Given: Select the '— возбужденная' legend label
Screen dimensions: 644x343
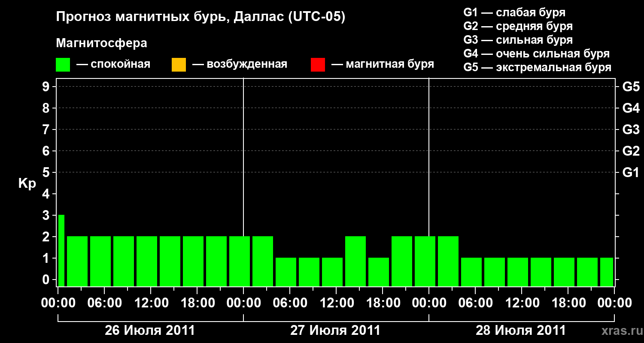Looking at the screenshot, I should [x=240, y=64].
